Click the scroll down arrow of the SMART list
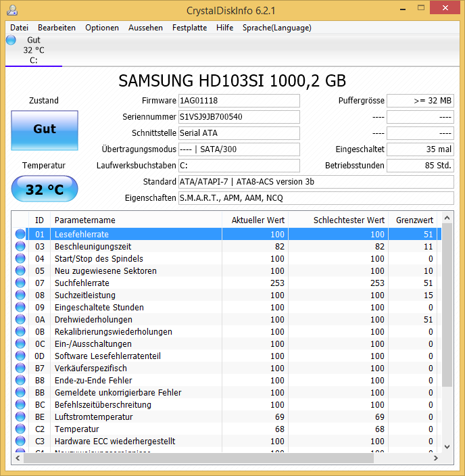 click(447, 446)
